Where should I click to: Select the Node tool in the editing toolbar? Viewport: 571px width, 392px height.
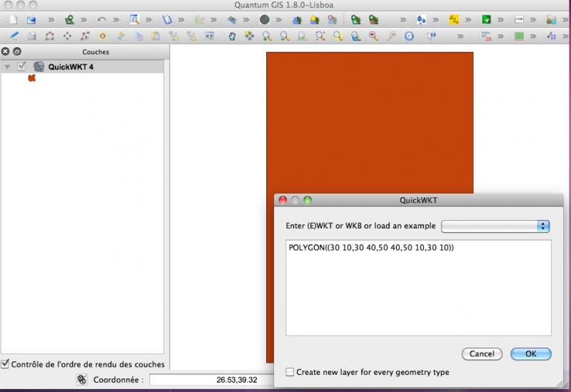86,36
